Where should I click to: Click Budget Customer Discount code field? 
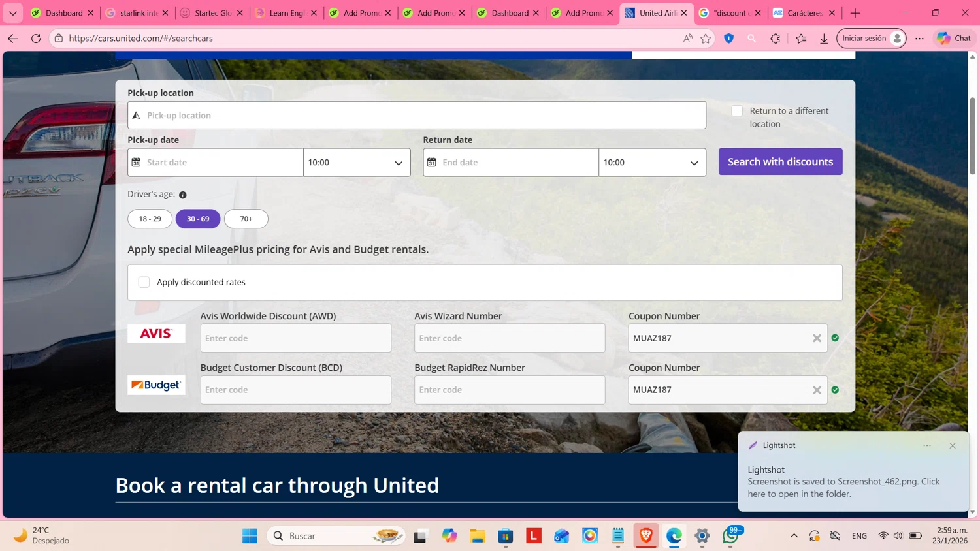coord(296,390)
